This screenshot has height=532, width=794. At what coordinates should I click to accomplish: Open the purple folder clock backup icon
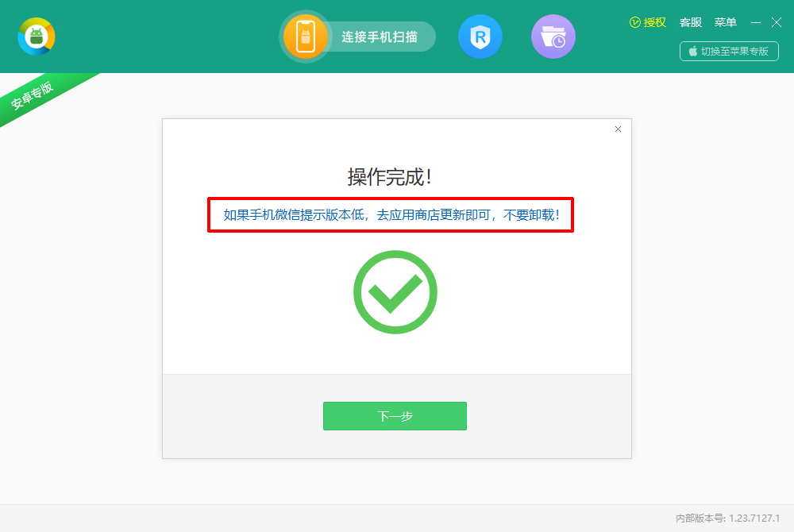coord(553,37)
